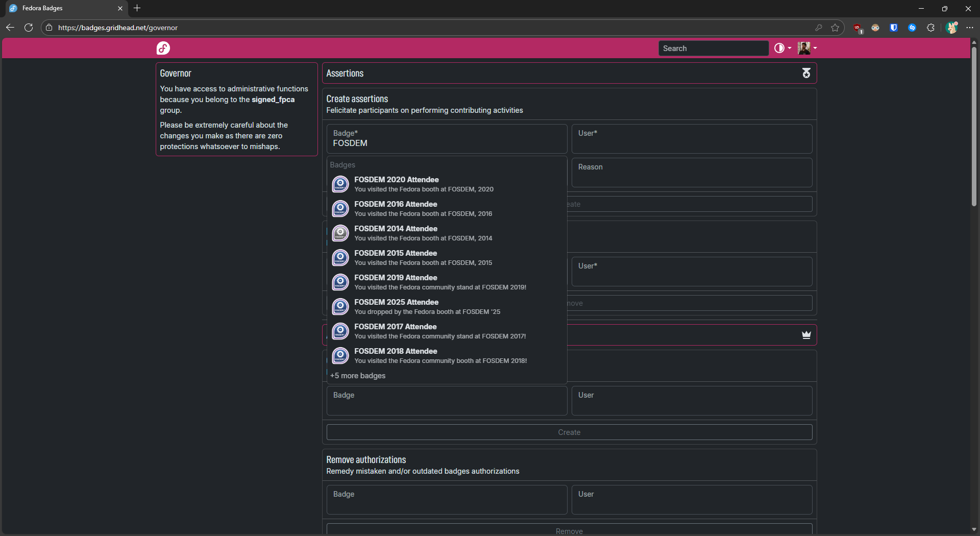Click the password key icon in address bar
The width and height of the screenshot is (980, 536).
tap(818, 28)
